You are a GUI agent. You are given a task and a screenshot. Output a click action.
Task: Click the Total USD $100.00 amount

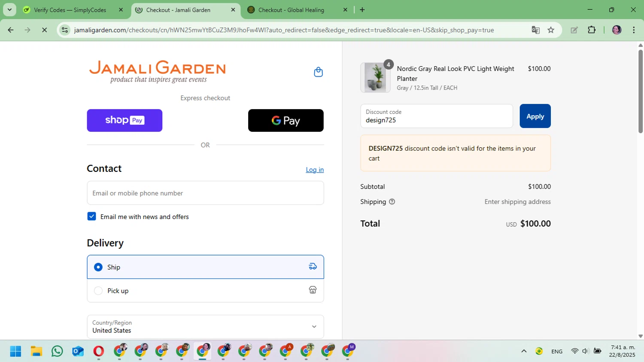tap(529, 224)
